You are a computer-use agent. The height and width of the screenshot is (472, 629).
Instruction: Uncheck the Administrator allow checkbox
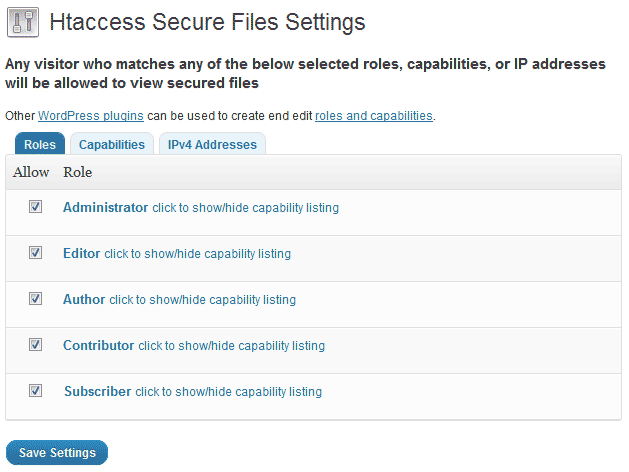coord(35,207)
